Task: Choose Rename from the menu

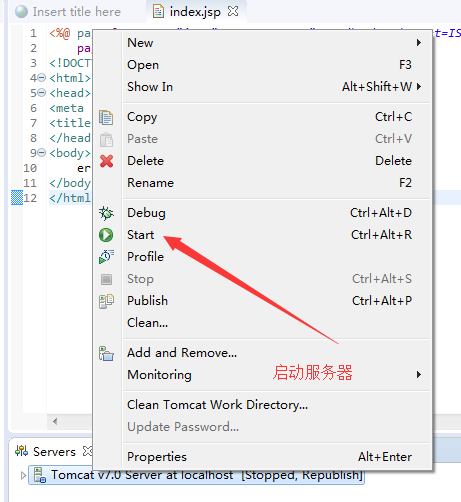Action: 276,183
